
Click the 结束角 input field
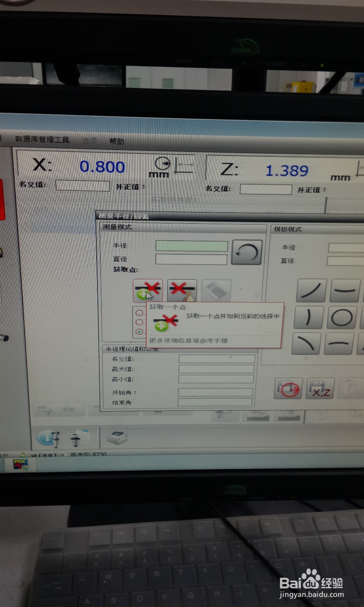215,402
